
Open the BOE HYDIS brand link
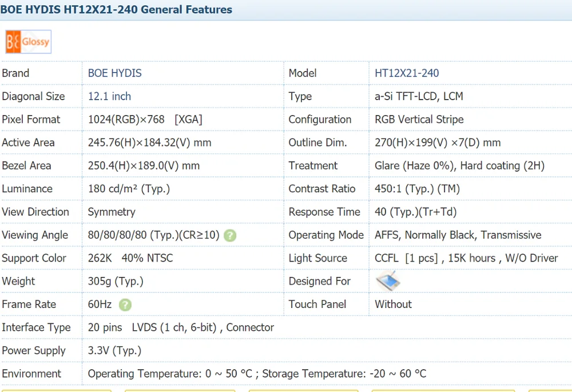[114, 73]
